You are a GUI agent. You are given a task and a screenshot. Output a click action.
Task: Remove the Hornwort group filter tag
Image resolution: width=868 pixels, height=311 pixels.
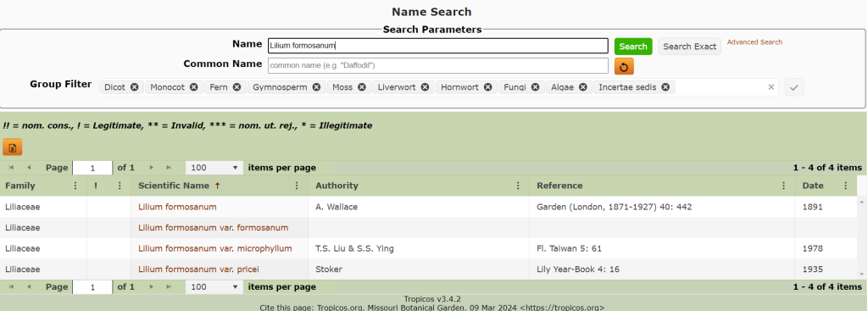(487, 87)
